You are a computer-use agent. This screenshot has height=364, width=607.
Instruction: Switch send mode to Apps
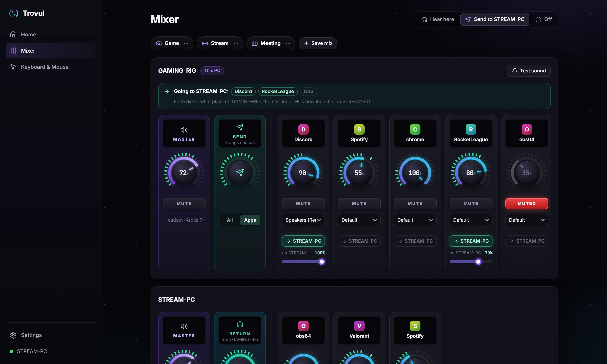(x=250, y=220)
